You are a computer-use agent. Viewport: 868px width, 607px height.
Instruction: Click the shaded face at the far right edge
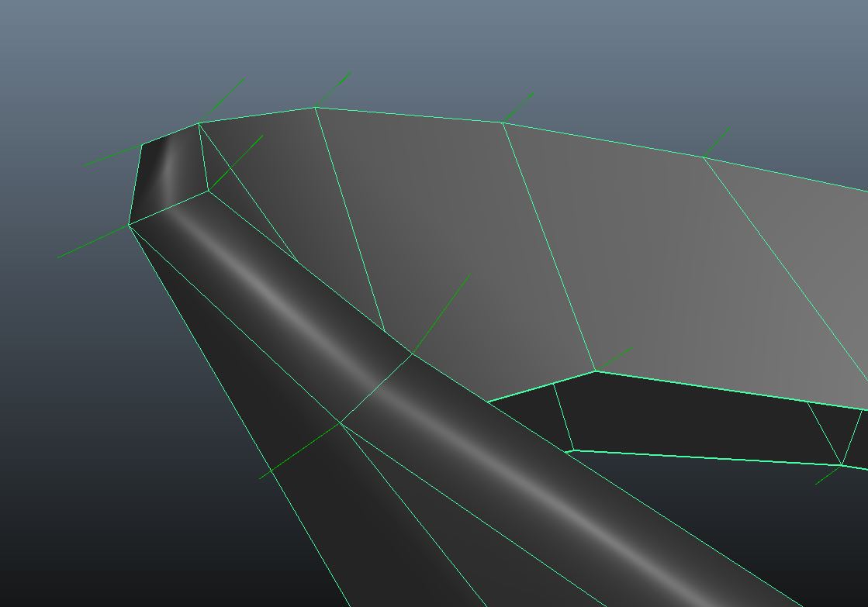(822, 271)
